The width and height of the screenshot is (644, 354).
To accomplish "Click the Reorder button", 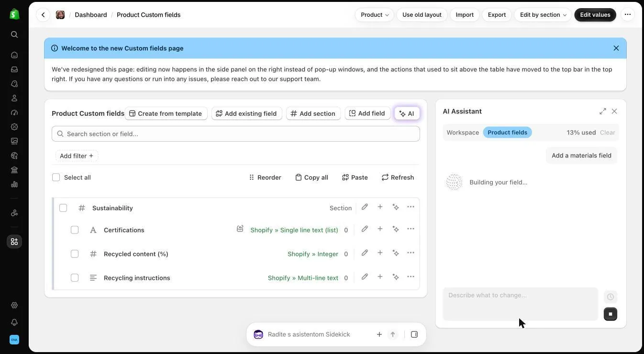I will pyautogui.click(x=265, y=177).
